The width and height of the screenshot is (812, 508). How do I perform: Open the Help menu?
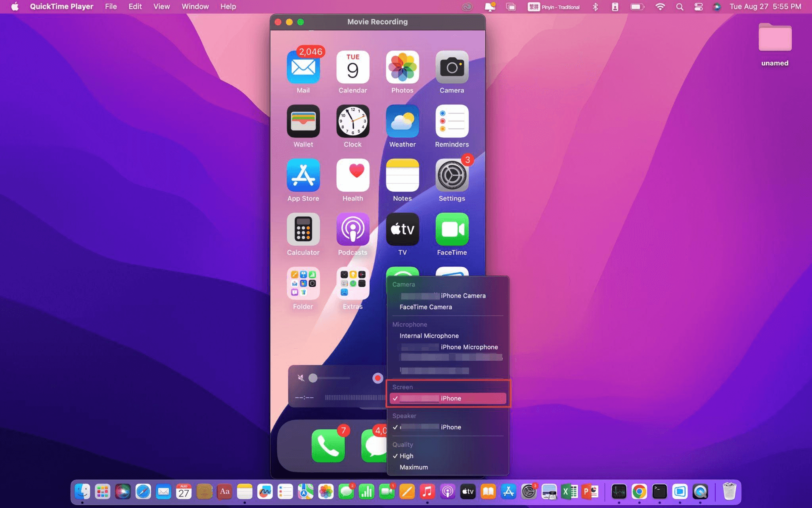[228, 7]
